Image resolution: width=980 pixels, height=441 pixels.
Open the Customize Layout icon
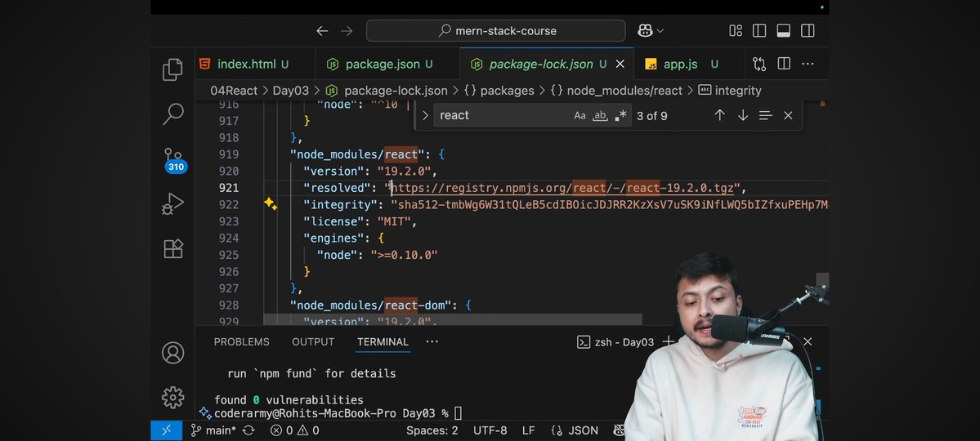[736, 30]
